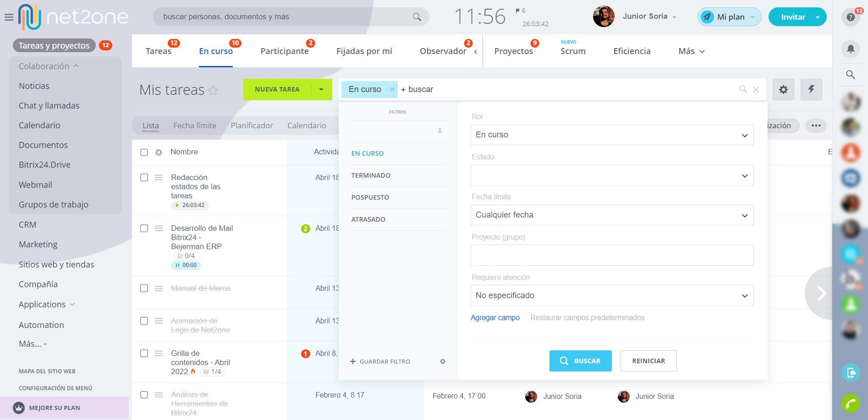Click the net2one logo
This screenshot has height=420, width=868.
coord(73,17)
